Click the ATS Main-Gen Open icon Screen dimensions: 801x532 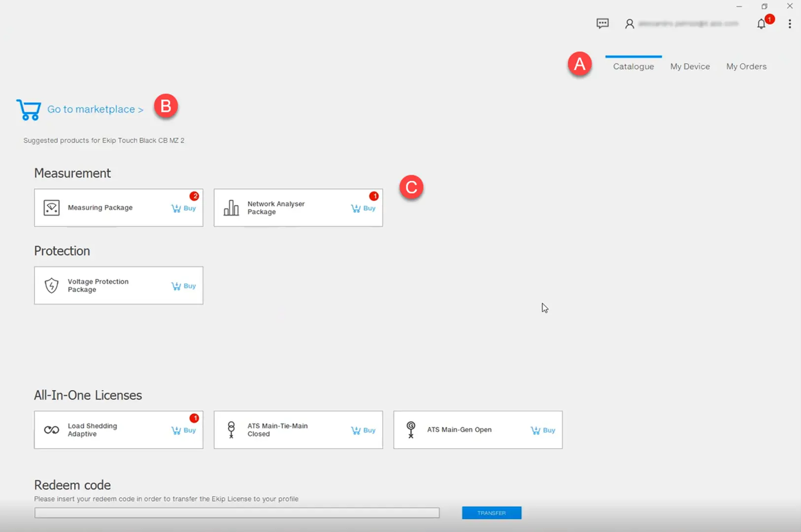410,430
